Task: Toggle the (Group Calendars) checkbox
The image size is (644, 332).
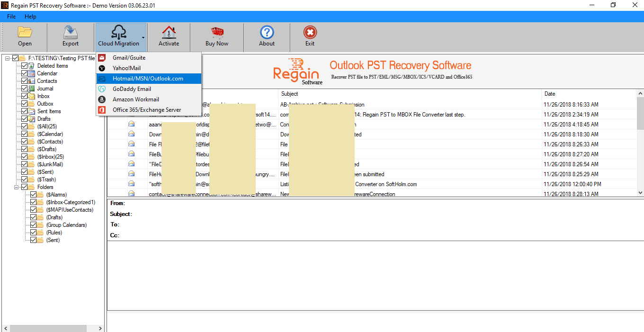Action: (33, 225)
